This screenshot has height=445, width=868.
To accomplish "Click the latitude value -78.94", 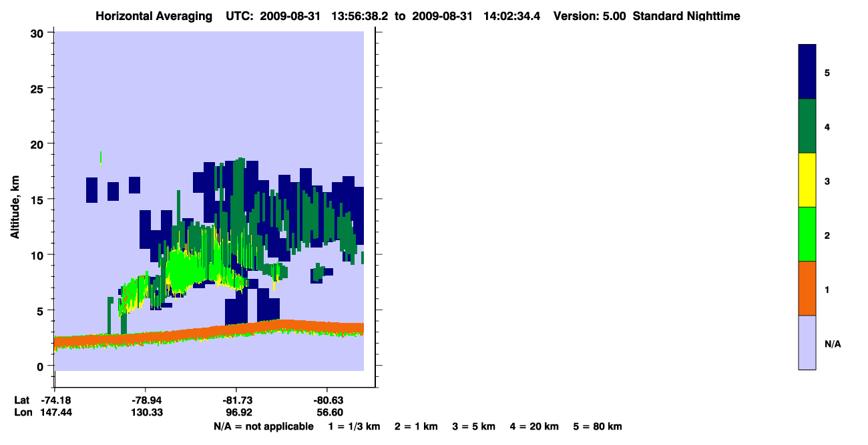I will (146, 400).
